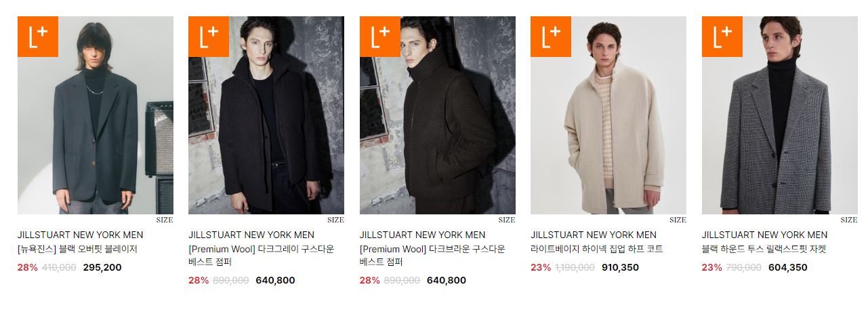Click the L+ badge on black overfit blazer

38,37
